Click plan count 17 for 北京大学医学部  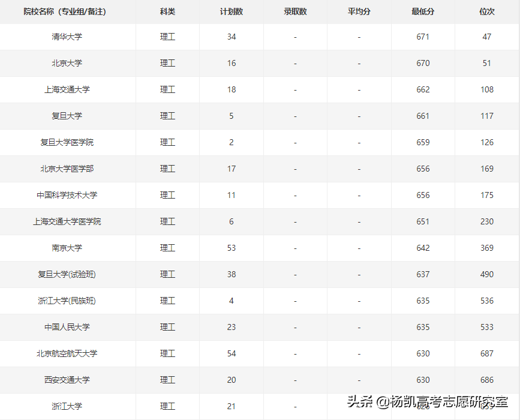click(x=232, y=169)
